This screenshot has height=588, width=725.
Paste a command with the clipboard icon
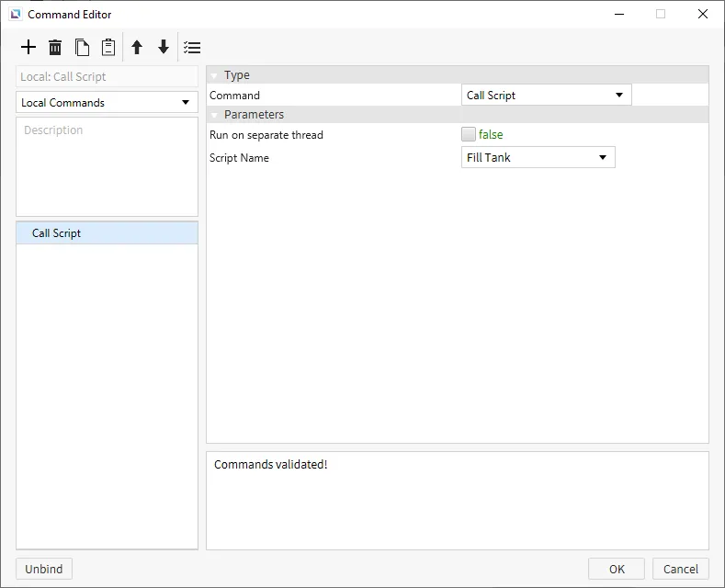(108, 48)
